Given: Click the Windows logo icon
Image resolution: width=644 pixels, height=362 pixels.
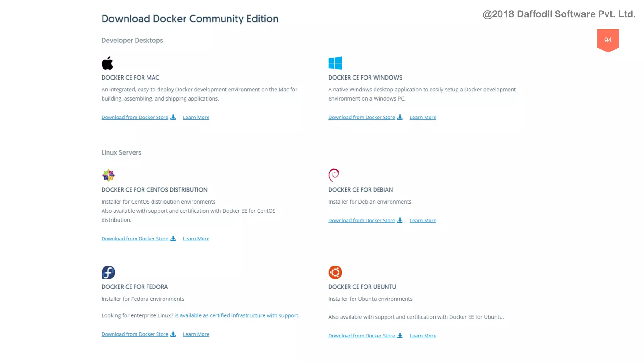Looking at the screenshot, I should pyautogui.click(x=335, y=63).
